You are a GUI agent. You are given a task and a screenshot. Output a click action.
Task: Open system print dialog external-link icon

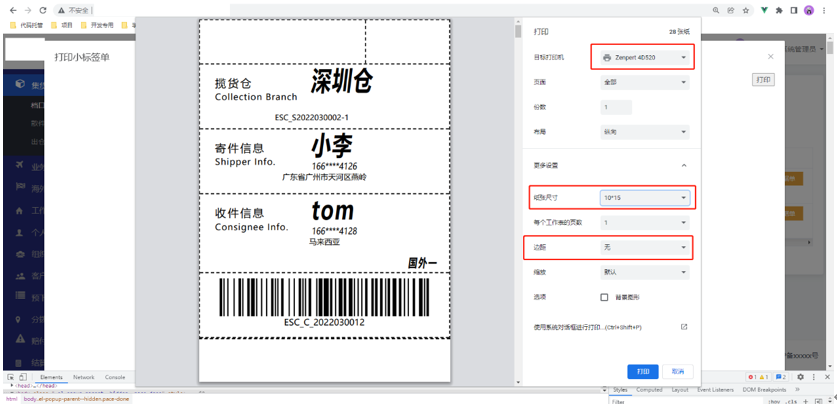(684, 327)
